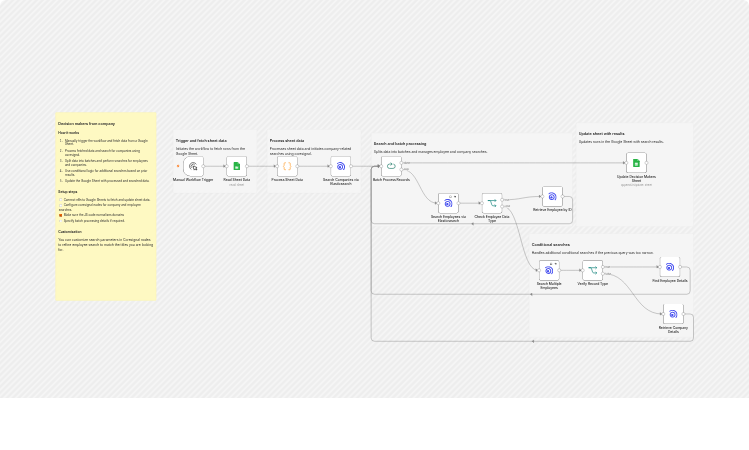Open the Update Decision Makers Sheet node
This screenshot has width=749, height=450.
[x=636, y=163]
